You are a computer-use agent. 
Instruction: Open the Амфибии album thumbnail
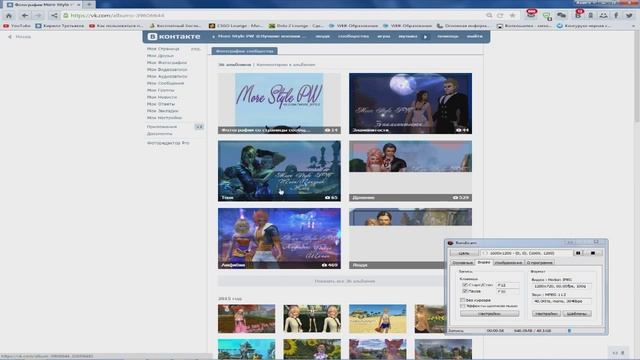pos(279,238)
